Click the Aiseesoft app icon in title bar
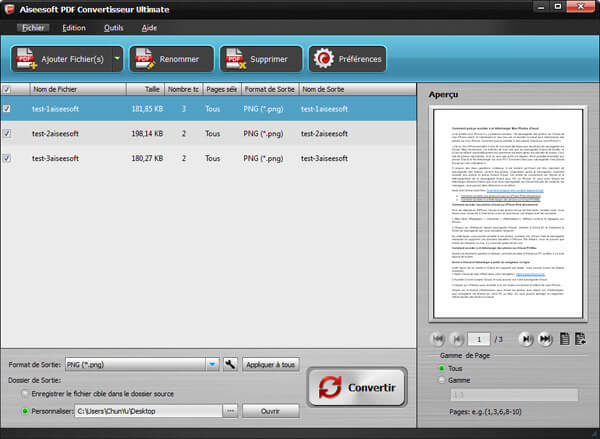Viewport: 600px width, 439px height. point(9,9)
